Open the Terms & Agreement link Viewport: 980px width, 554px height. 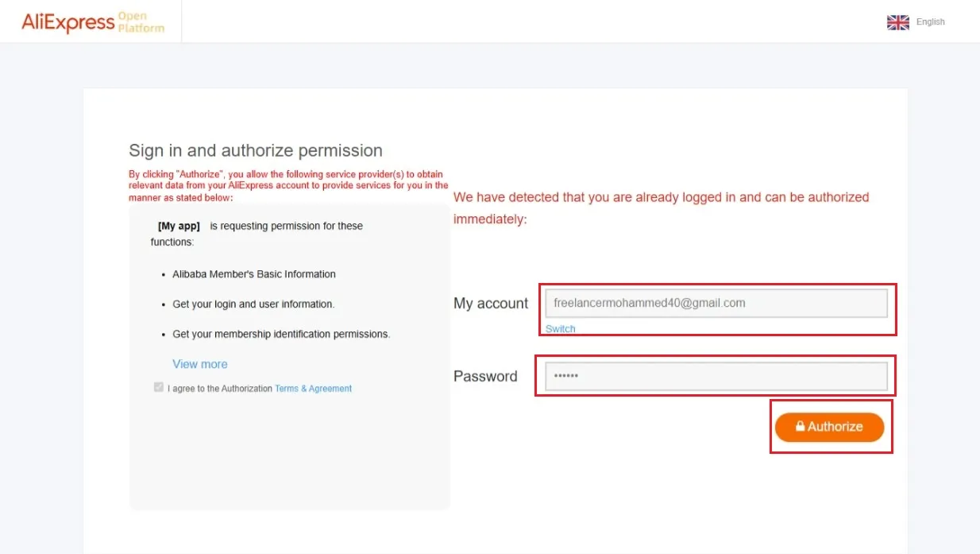tap(313, 389)
